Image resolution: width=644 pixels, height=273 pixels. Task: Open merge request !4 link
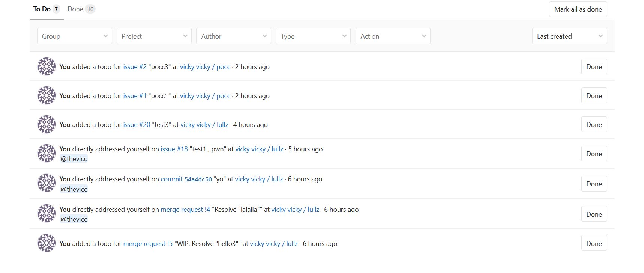185,210
